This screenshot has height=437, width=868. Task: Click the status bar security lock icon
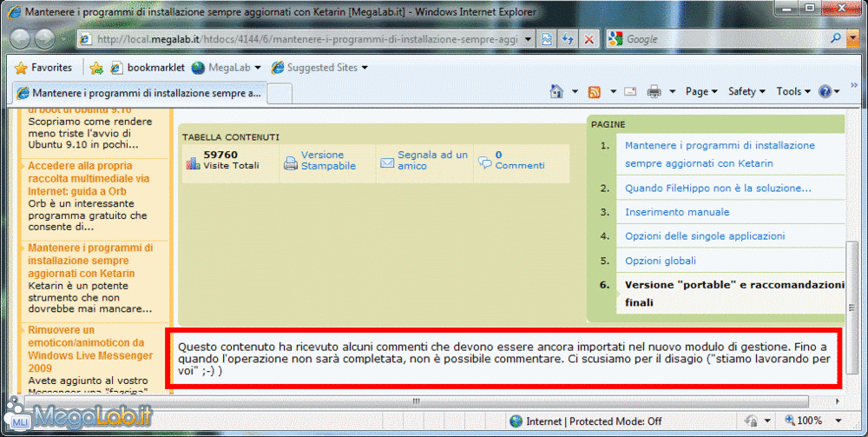[x=751, y=421]
